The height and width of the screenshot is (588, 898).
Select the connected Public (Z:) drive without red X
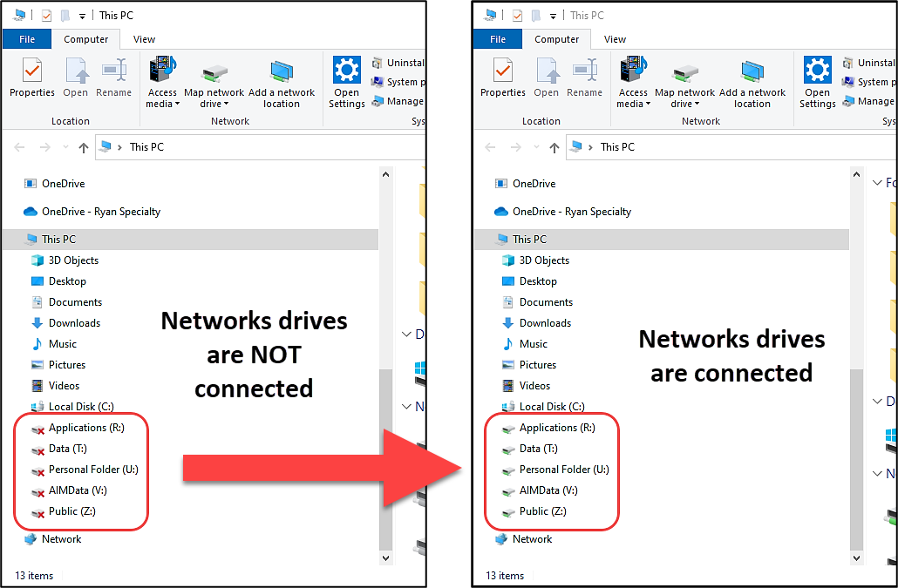click(534, 511)
